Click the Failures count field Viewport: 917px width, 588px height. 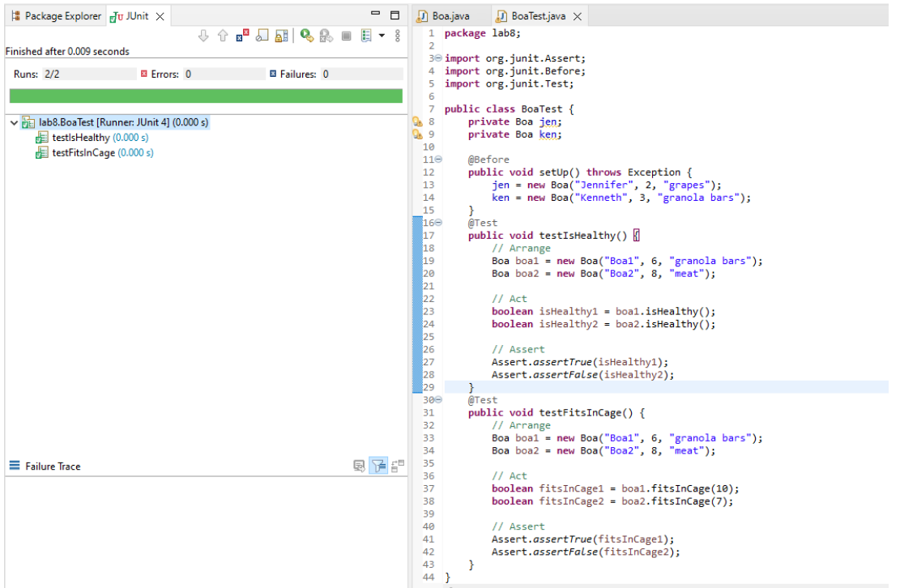point(361,75)
